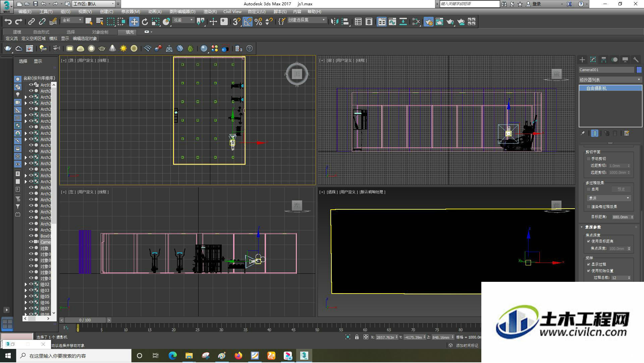Toggle visibility of Arc01 object
The height and width of the screenshot is (363, 644).
(x=31, y=85)
